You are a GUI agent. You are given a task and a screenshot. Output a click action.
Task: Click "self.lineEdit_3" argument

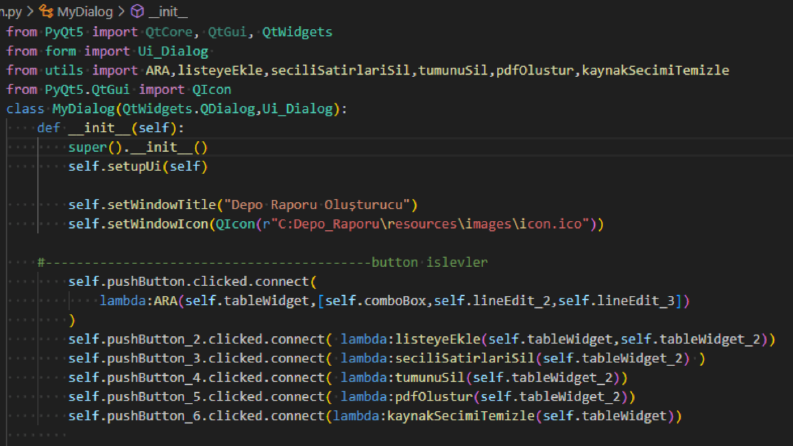pos(616,301)
